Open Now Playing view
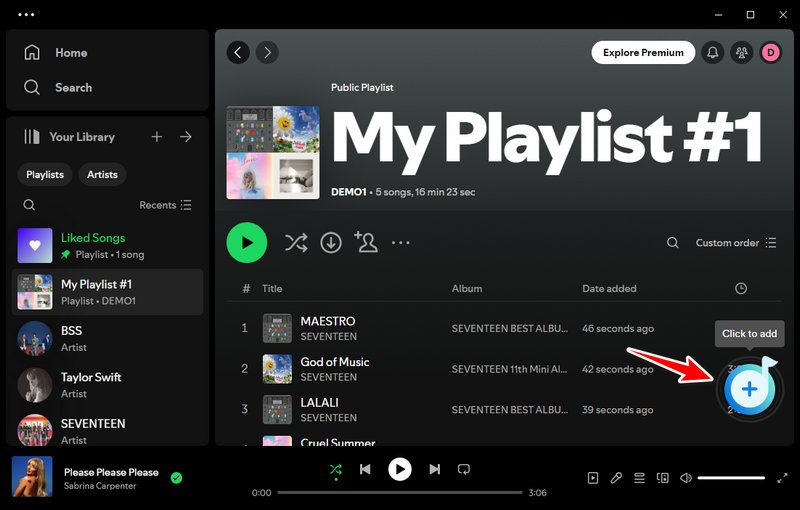The height and width of the screenshot is (510, 800). (x=592, y=478)
